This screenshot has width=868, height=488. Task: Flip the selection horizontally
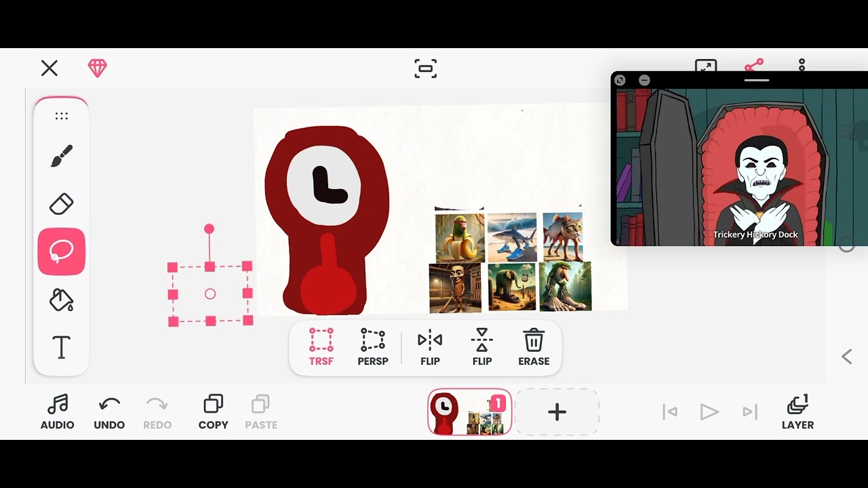point(430,347)
